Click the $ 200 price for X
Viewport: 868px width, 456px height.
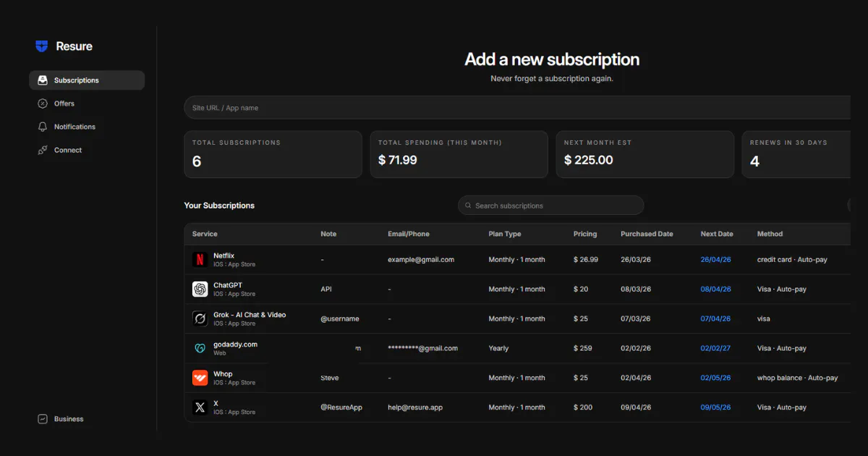tap(583, 408)
